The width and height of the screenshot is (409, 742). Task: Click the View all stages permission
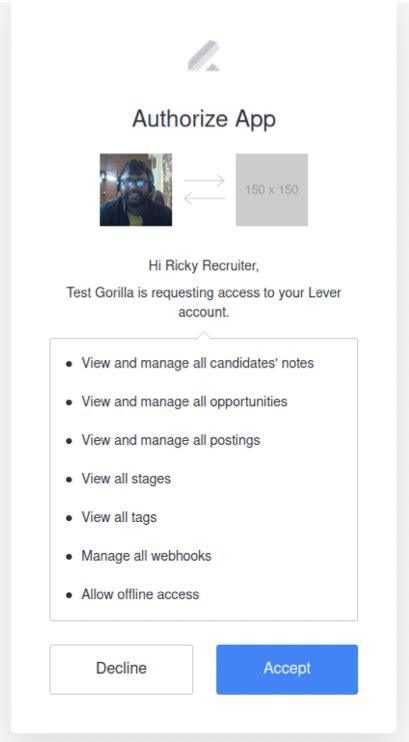point(126,479)
